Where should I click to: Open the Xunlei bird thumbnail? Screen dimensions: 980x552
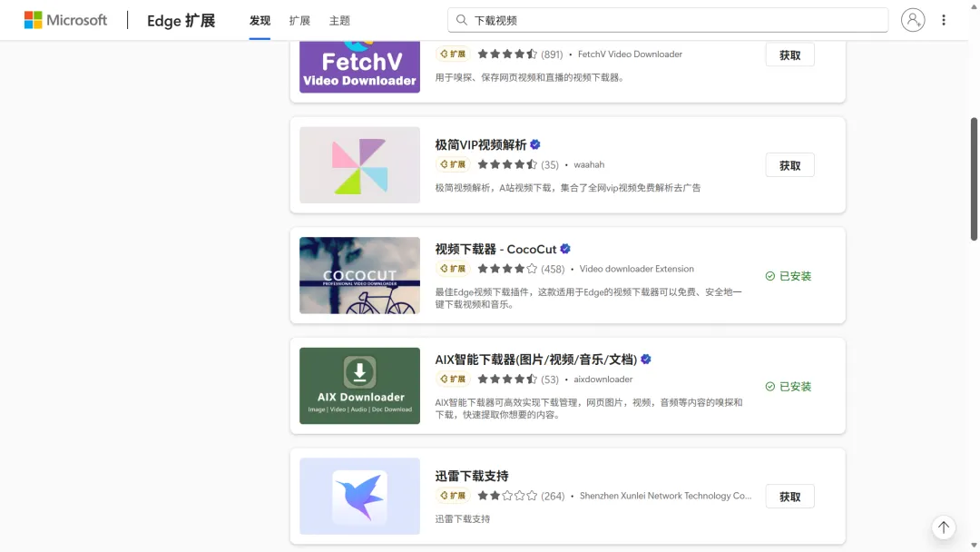pyautogui.click(x=359, y=496)
